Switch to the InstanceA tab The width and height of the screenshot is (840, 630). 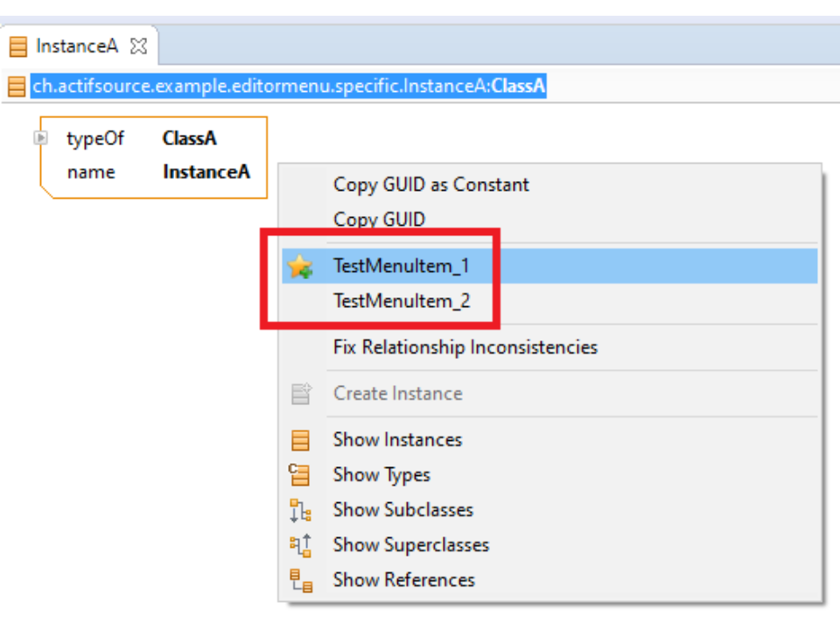pos(76,45)
